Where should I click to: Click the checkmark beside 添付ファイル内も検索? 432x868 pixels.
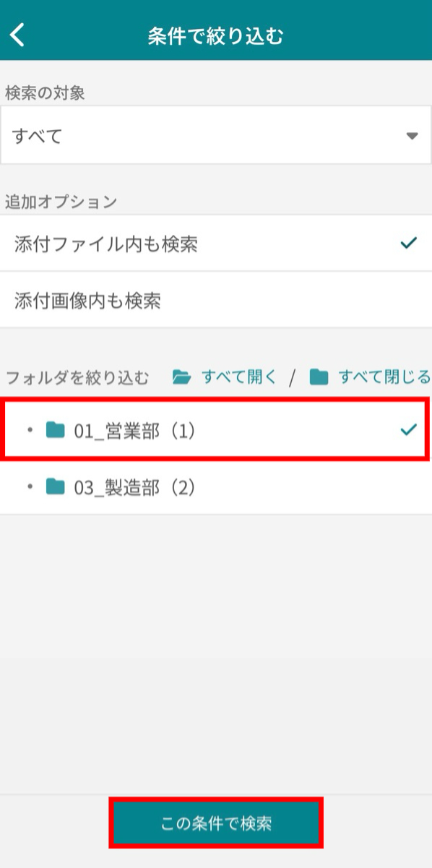tap(408, 244)
